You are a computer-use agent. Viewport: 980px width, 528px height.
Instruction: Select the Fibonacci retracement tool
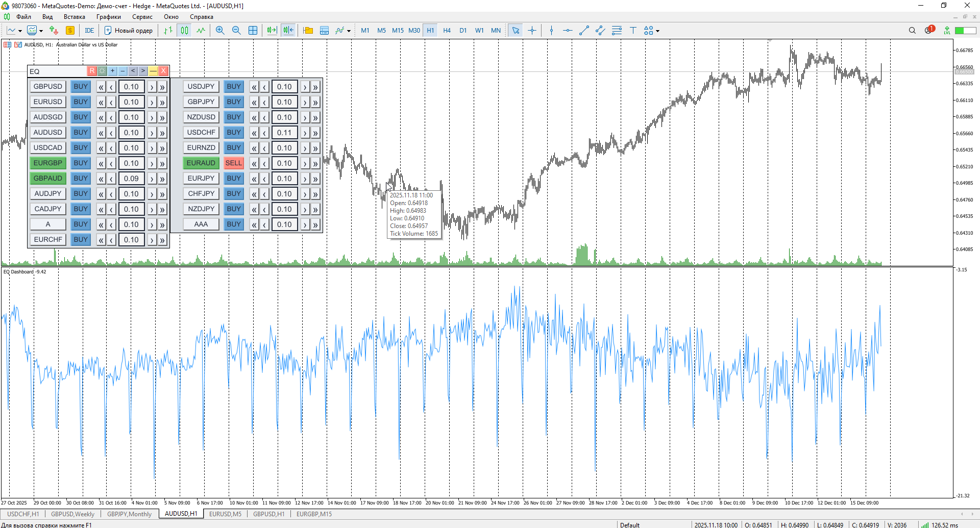(617, 31)
